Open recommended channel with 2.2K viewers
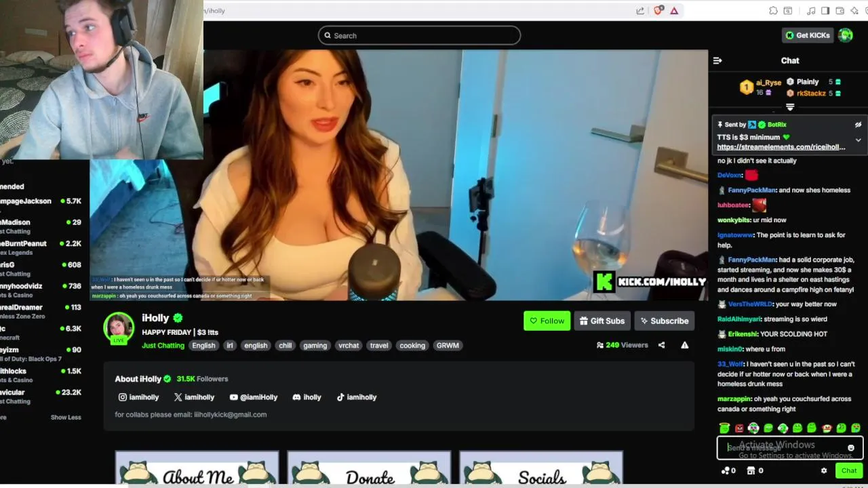Image resolution: width=868 pixels, height=488 pixels. (x=41, y=247)
